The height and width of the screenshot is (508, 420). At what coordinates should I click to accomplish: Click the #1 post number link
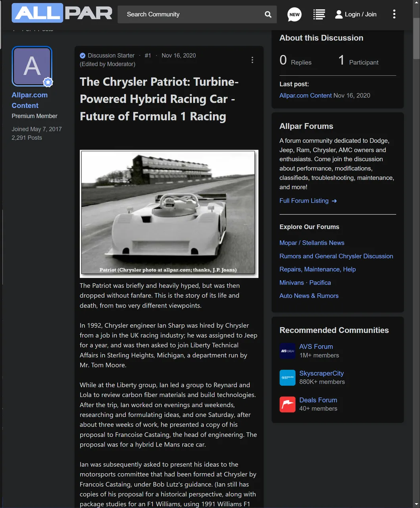(148, 56)
